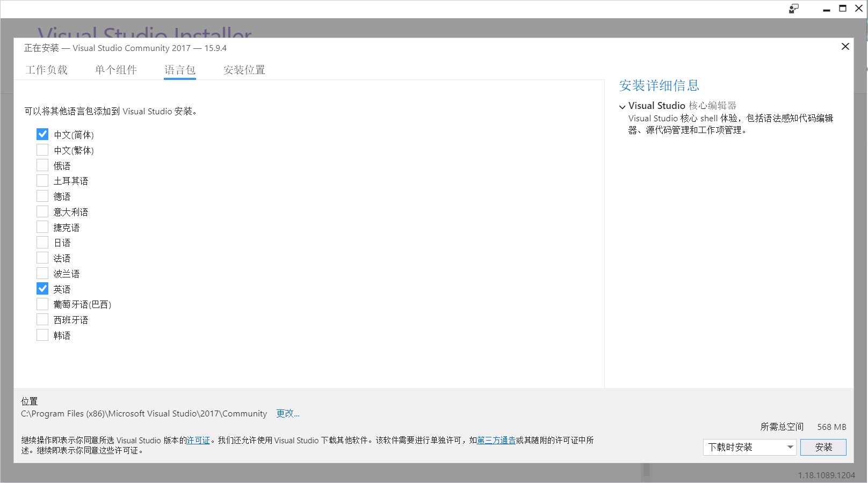Collapse the Visual Studio 核心编辑器 section
868x483 pixels.
tap(623, 106)
